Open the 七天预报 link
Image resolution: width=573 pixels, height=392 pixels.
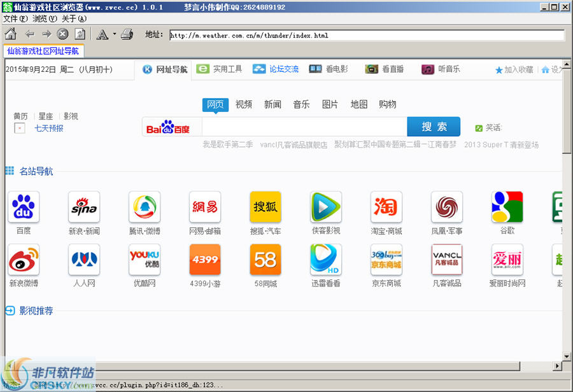(x=49, y=129)
